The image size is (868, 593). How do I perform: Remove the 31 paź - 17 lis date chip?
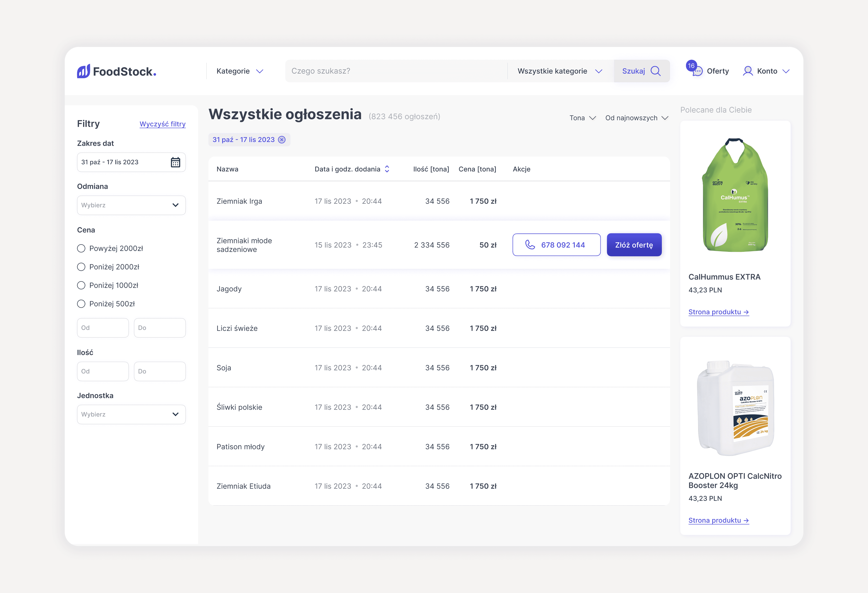pyautogui.click(x=282, y=140)
